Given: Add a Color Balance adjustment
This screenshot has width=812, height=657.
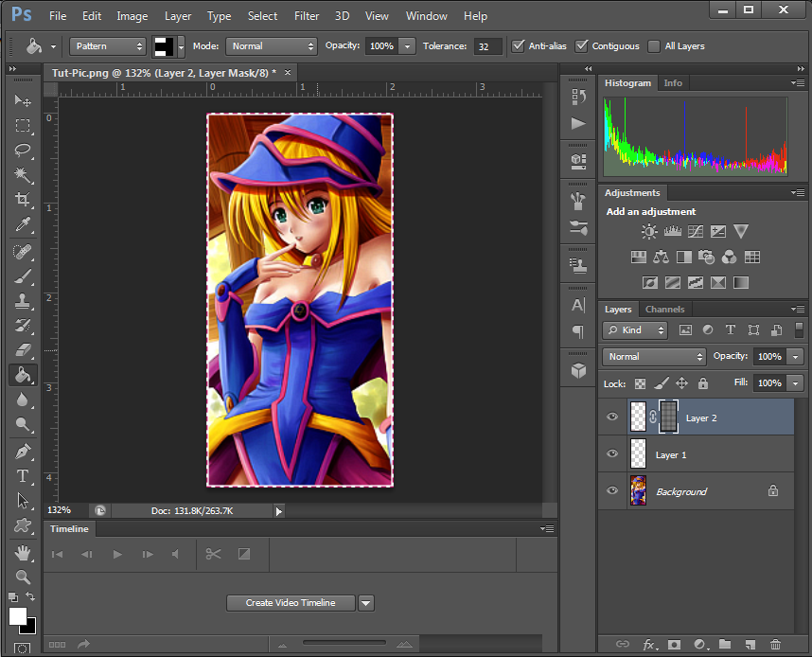Looking at the screenshot, I should coord(661,257).
